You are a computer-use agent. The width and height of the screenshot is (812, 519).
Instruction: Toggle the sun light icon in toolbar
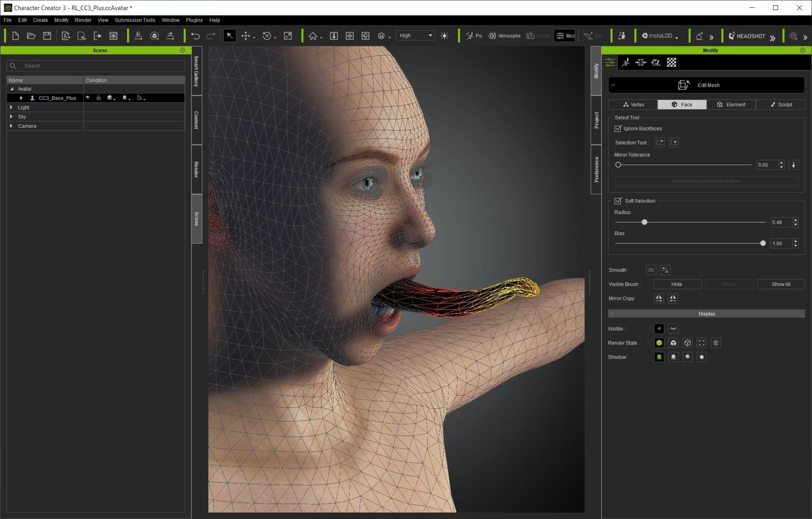[x=445, y=36]
